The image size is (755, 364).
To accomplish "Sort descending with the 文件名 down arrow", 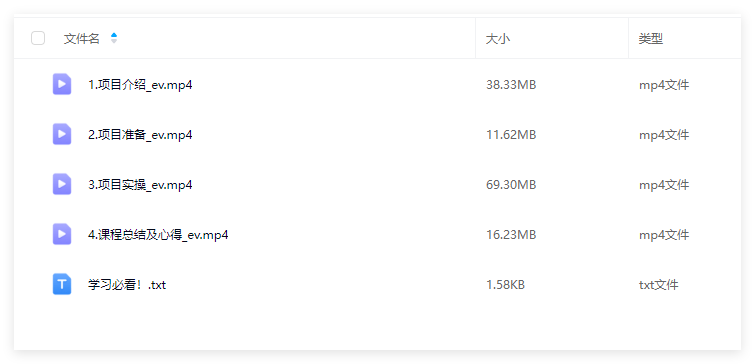I will click(114, 41).
